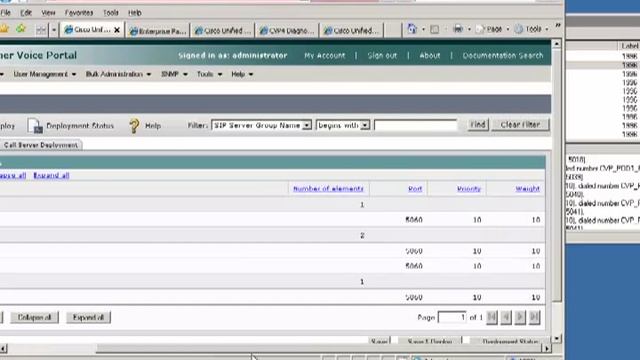Viewport: 640px width, 360px height.
Task: Switch to the CVP4 Diagno... tab
Action: point(287,31)
